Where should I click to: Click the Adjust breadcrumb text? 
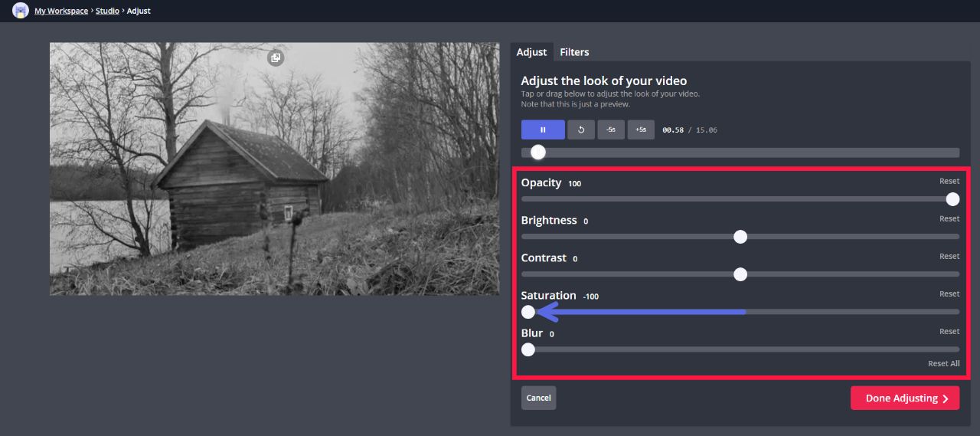(139, 11)
